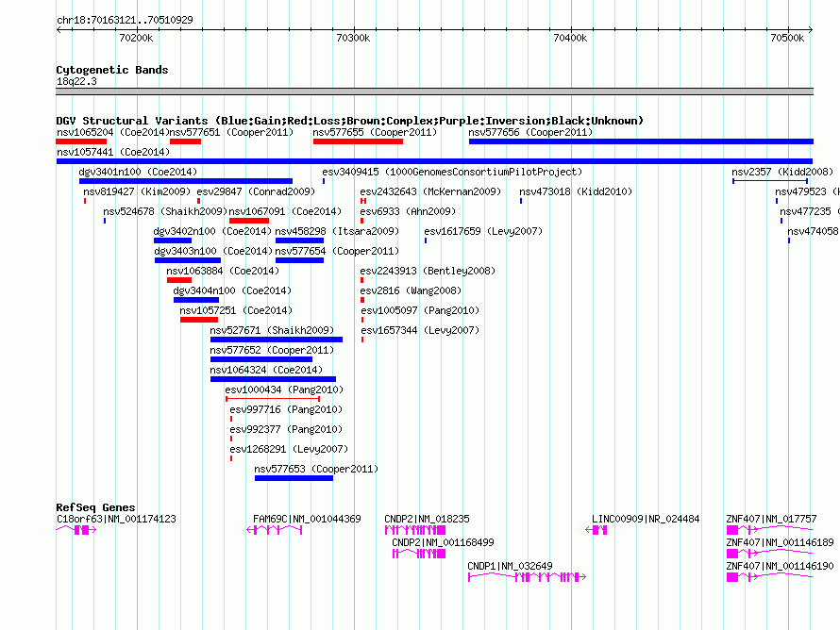
Task: Click the dgv3401n100 (Coe2014) label
Action: [x=138, y=172]
